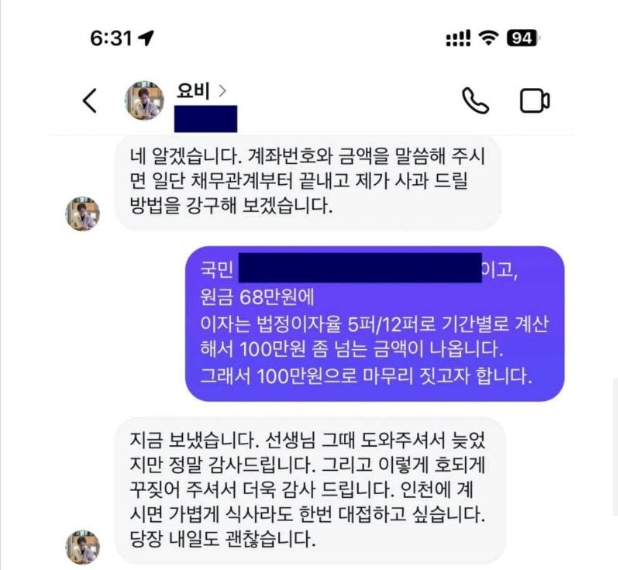The width and height of the screenshot is (618, 570).
Task: Tap sender avatar beside last message
Action: [x=82, y=547]
